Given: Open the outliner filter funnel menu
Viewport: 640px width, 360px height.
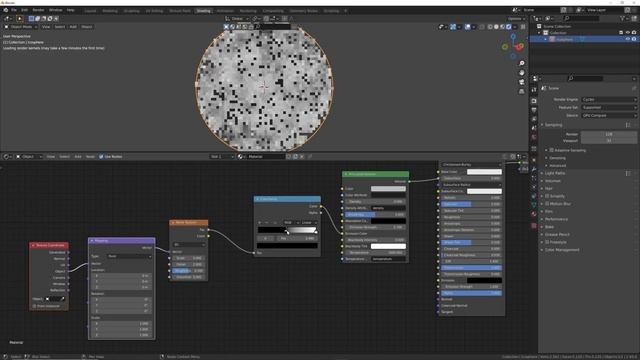Looking at the screenshot, I should [623, 18].
